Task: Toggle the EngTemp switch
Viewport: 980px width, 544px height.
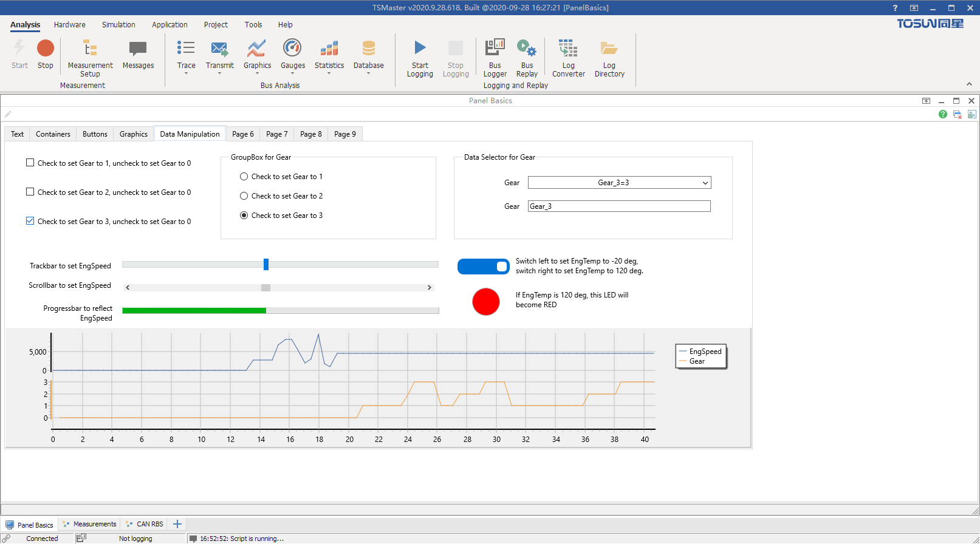Action: pyautogui.click(x=484, y=267)
